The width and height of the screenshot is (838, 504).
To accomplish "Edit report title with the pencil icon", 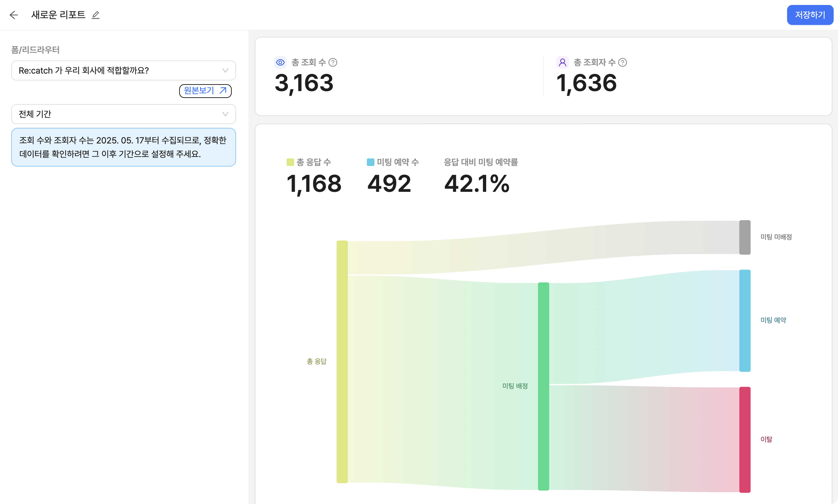I will (96, 15).
